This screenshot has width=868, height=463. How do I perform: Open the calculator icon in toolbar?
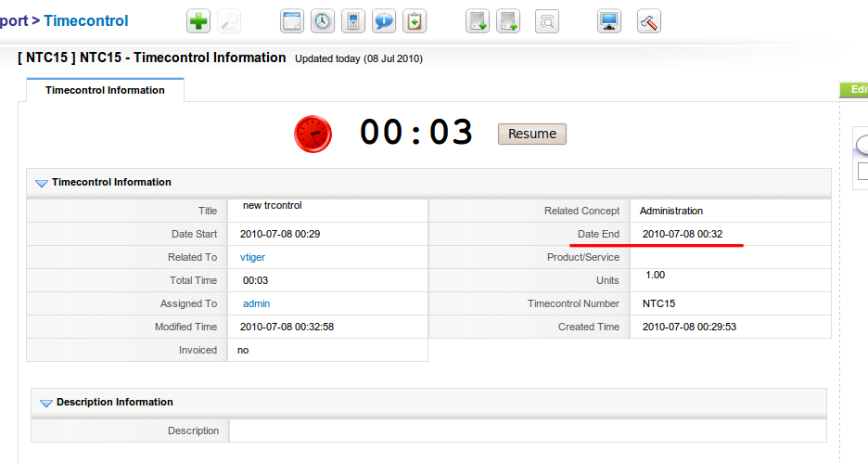pyautogui.click(x=352, y=21)
